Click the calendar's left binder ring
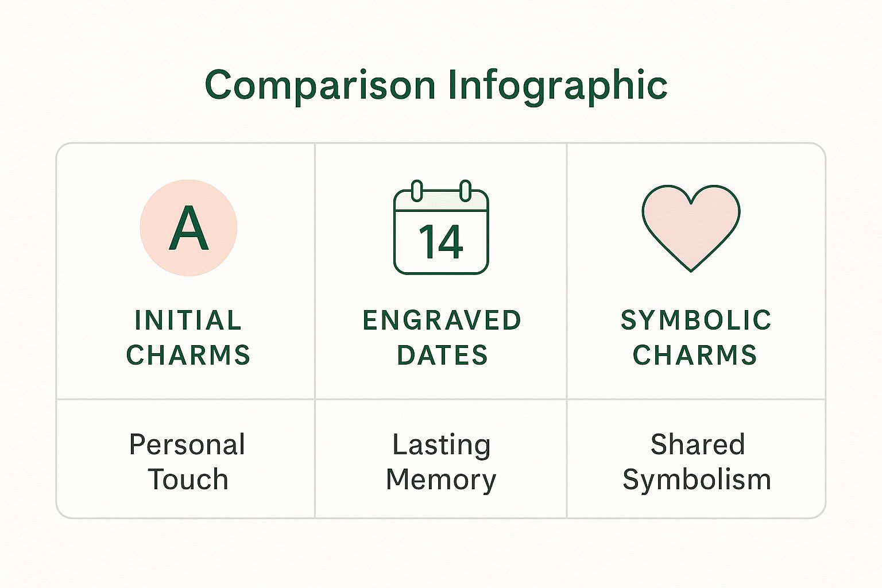This screenshot has width=882, height=588. [x=417, y=191]
